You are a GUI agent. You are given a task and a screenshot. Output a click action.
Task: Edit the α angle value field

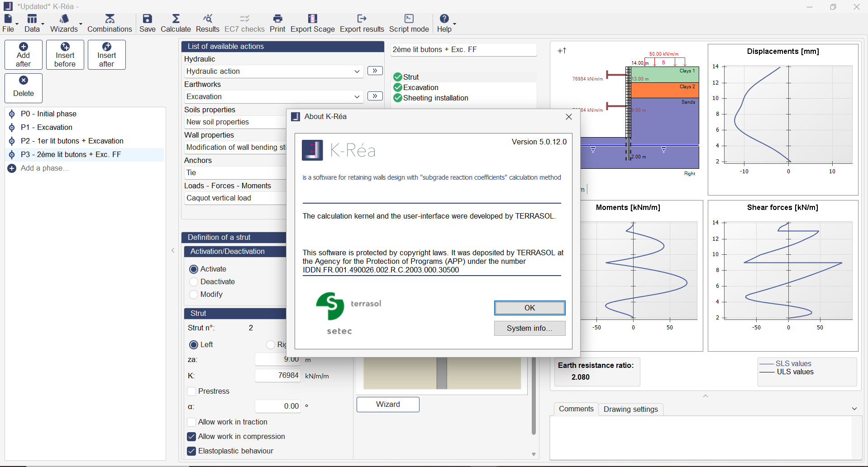pyautogui.click(x=278, y=406)
